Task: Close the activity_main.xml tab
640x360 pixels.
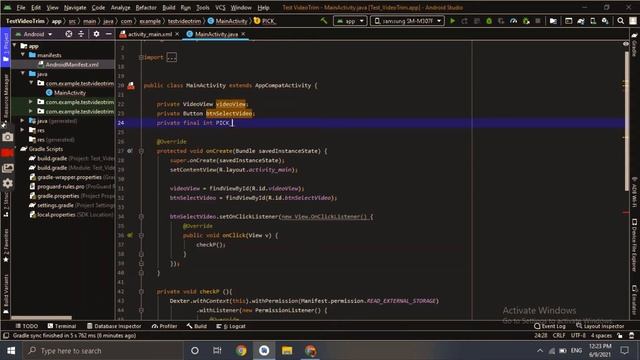Action: [x=177, y=34]
